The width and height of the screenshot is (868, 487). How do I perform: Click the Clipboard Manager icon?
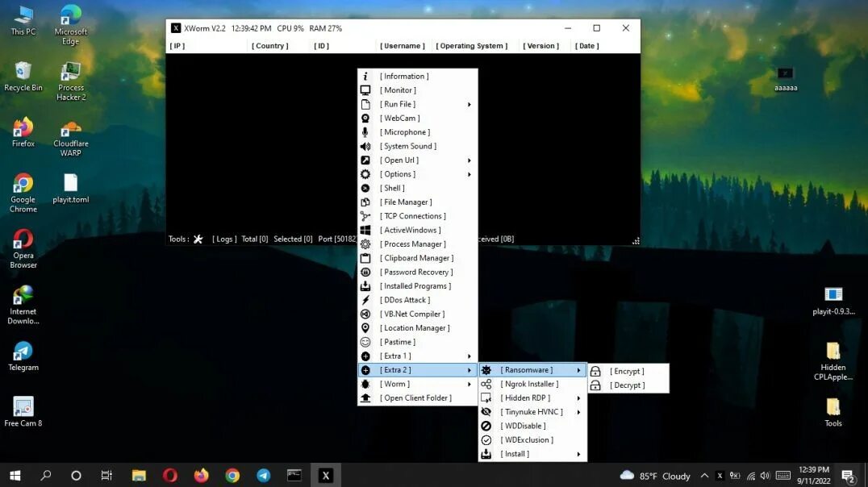click(365, 258)
